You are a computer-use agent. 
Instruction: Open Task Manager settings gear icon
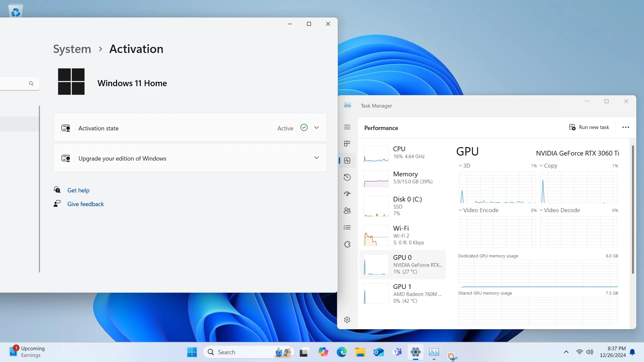pos(347,320)
